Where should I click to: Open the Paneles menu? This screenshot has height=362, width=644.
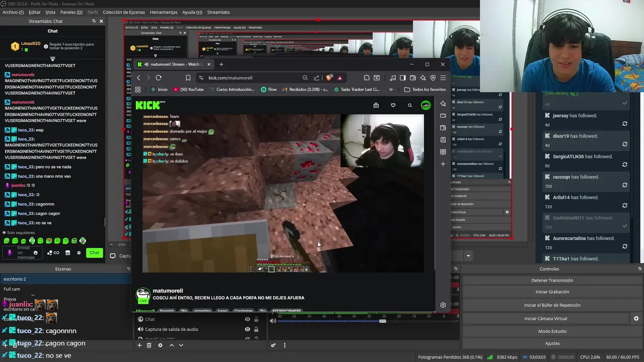point(71,12)
